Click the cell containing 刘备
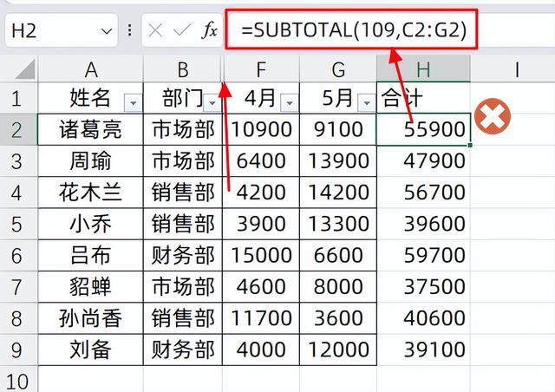 [x=90, y=350]
